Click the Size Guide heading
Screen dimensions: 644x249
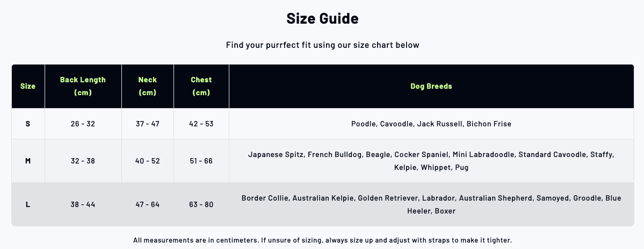pyautogui.click(x=322, y=19)
